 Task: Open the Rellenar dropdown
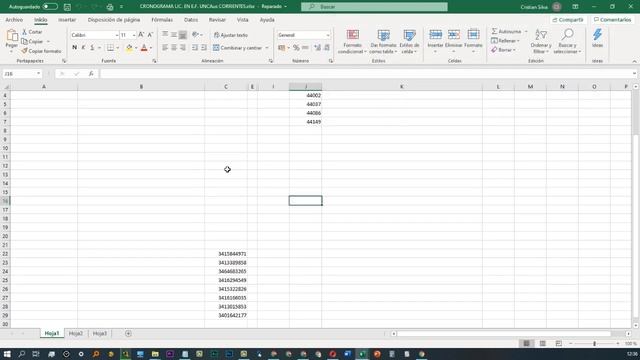[x=505, y=41]
